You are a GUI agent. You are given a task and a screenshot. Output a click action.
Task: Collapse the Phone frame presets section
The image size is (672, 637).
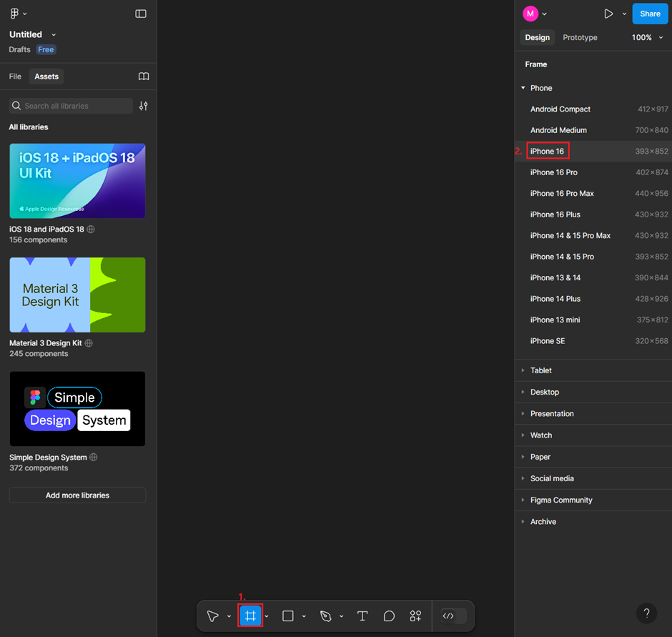click(x=523, y=88)
